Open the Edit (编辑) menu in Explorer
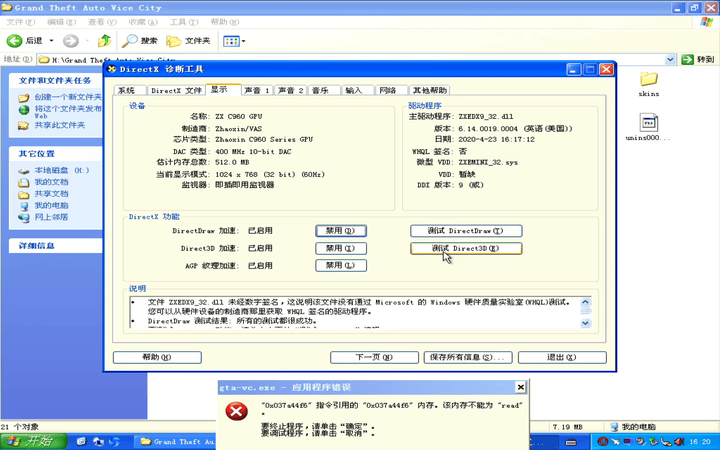The height and width of the screenshot is (450, 720). pyautogui.click(x=62, y=22)
